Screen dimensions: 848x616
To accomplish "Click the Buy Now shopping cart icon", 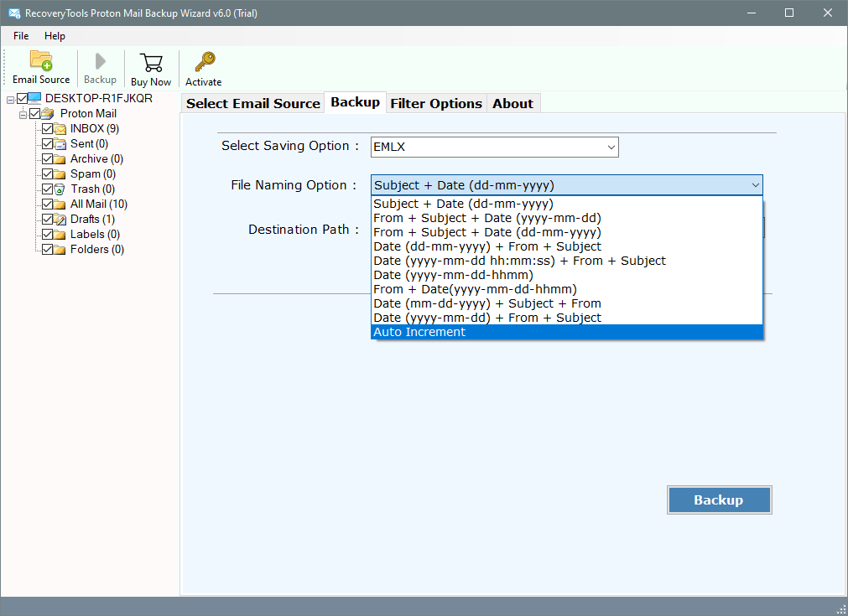I will click(151, 63).
